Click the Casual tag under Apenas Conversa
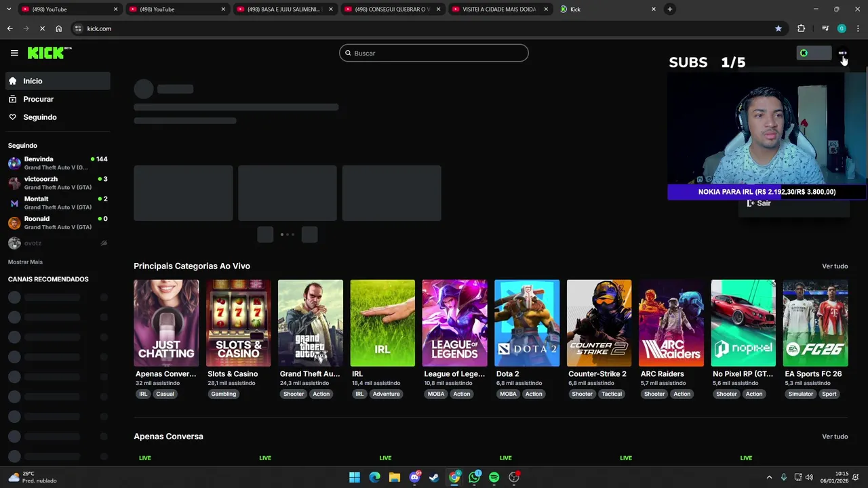The height and width of the screenshot is (488, 868). coord(165,394)
